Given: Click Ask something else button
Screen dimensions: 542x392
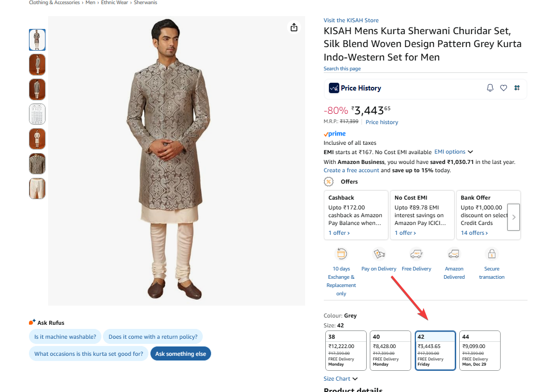Looking at the screenshot, I should pos(180,354).
